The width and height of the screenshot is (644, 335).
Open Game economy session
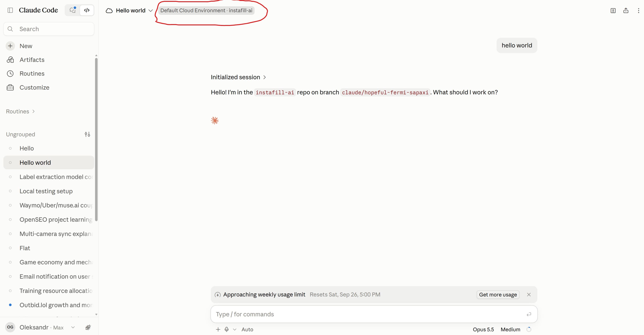[49, 262]
